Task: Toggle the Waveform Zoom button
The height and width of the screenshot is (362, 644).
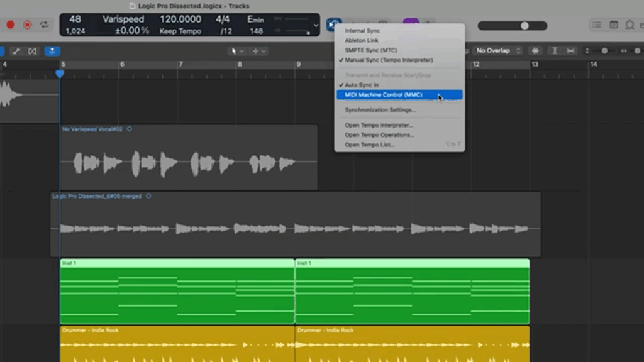Action: pos(535,51)
